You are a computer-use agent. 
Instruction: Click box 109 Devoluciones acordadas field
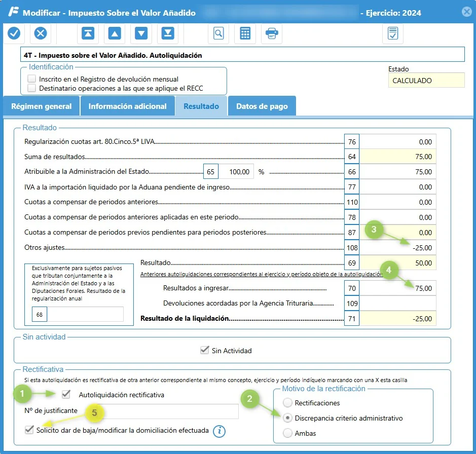click(x=397, y=303)
